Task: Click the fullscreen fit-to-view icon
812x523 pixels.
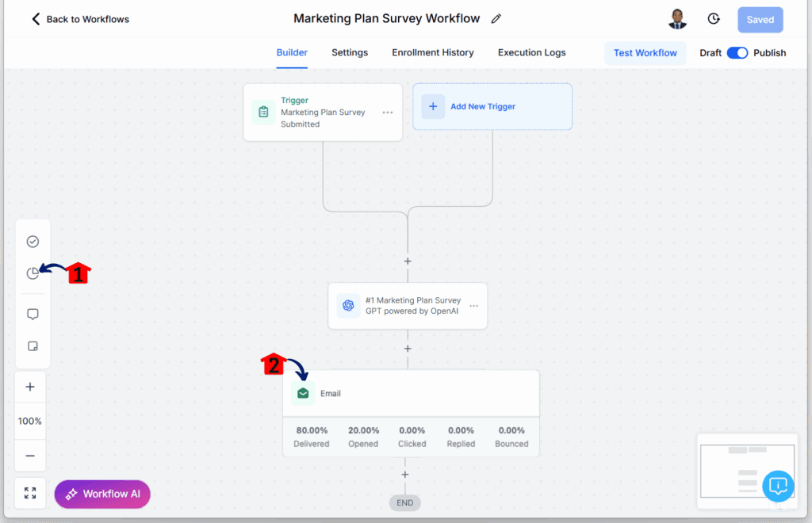Action: [x=30, y=493]
